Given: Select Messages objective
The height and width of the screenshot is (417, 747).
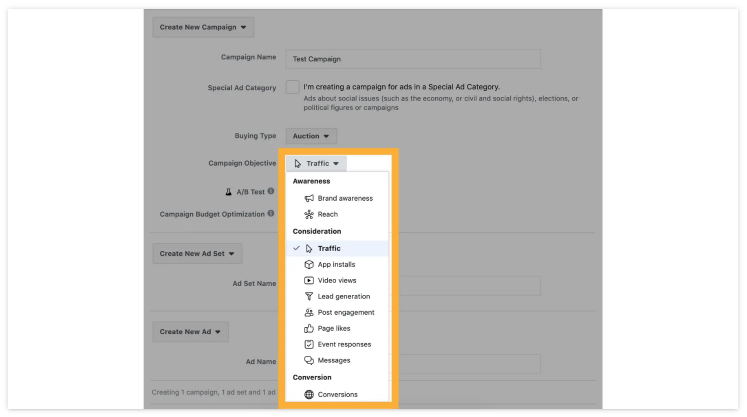Looking at the screenshot, I should click(337, 360).
